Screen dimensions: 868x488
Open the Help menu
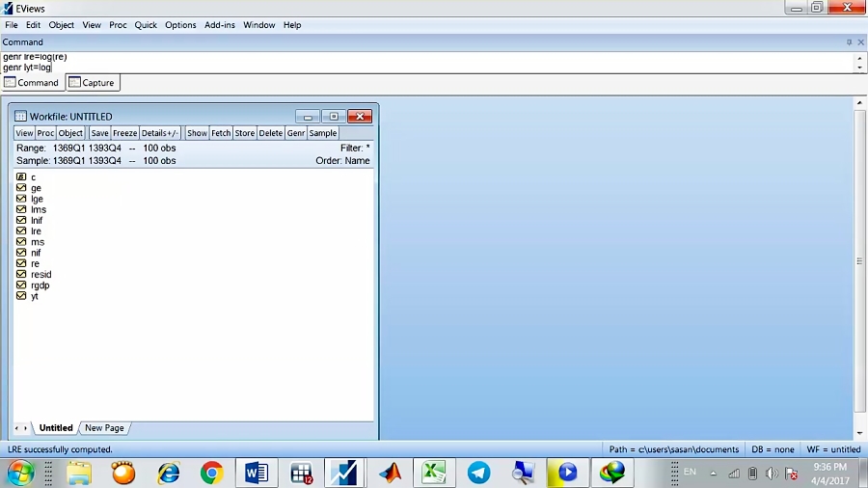click(292, 25)
